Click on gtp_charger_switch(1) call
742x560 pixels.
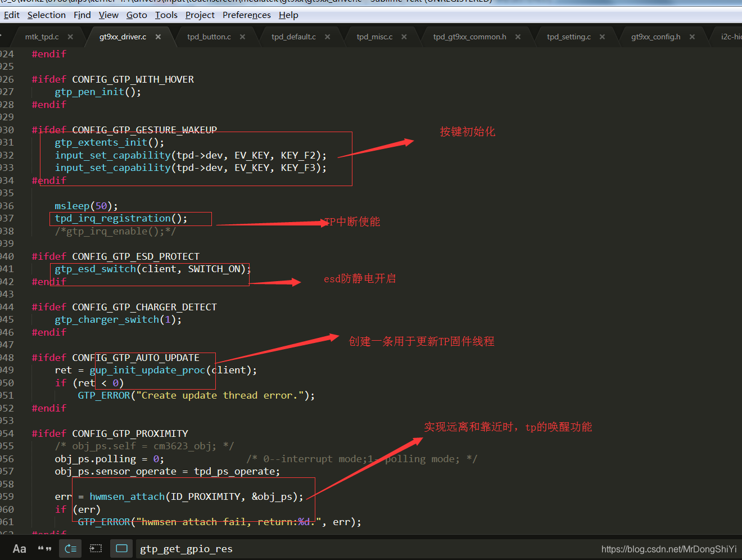[x=118, y=319]
